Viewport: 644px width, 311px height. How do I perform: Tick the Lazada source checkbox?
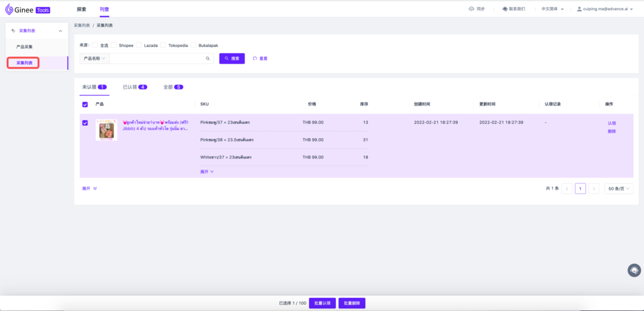140,45
